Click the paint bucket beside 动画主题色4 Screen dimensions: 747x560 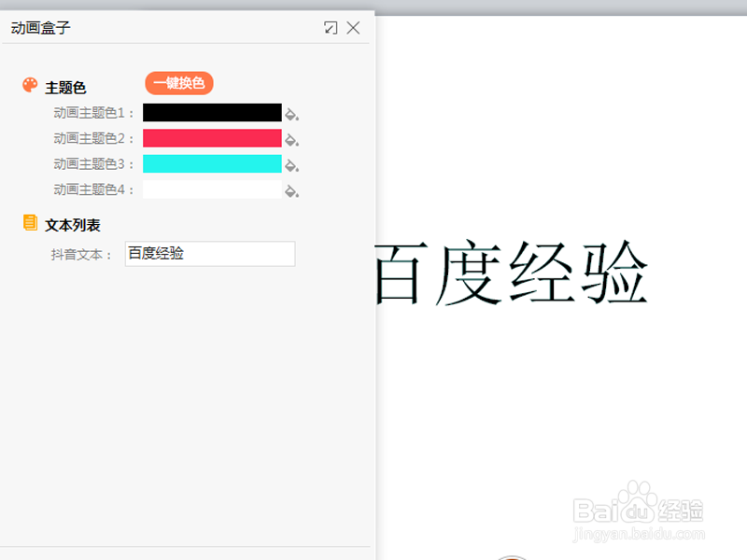(291, 191)
